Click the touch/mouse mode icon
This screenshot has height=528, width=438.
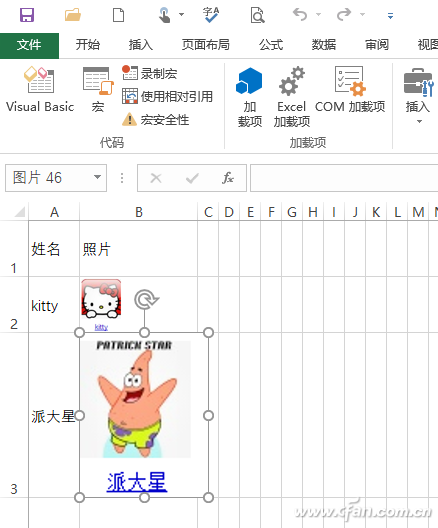click(164, 15)
